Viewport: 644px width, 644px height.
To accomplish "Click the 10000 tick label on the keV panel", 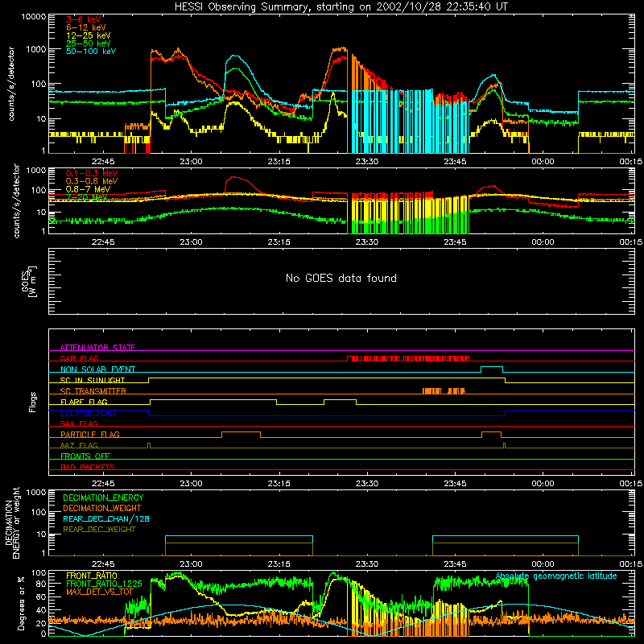I will coord(34,17).
